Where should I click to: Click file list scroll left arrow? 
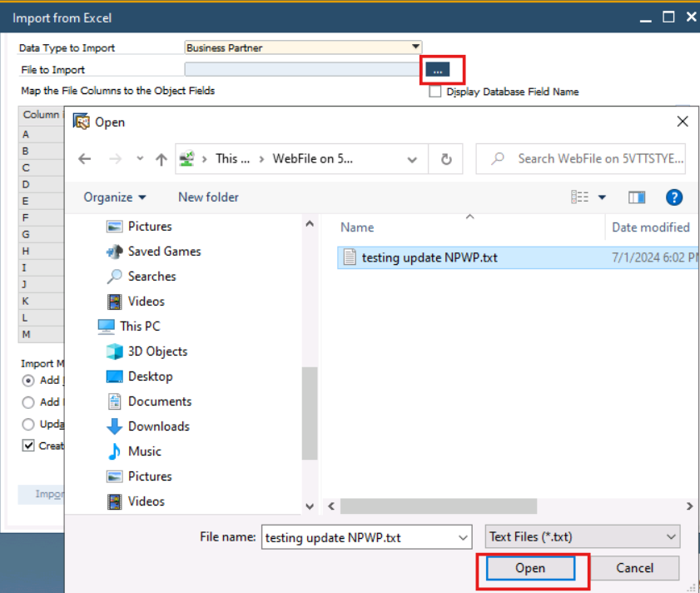331,506
